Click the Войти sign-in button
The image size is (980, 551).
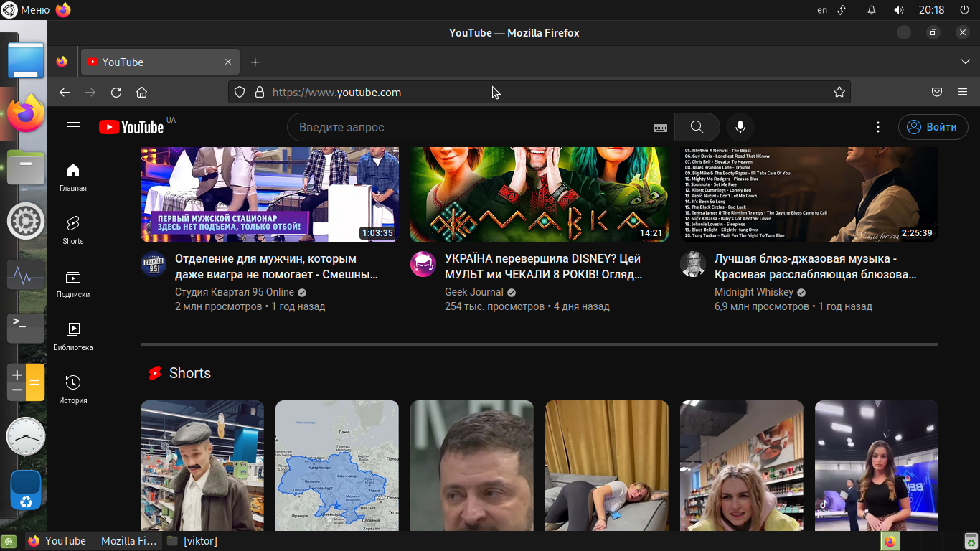933,127
